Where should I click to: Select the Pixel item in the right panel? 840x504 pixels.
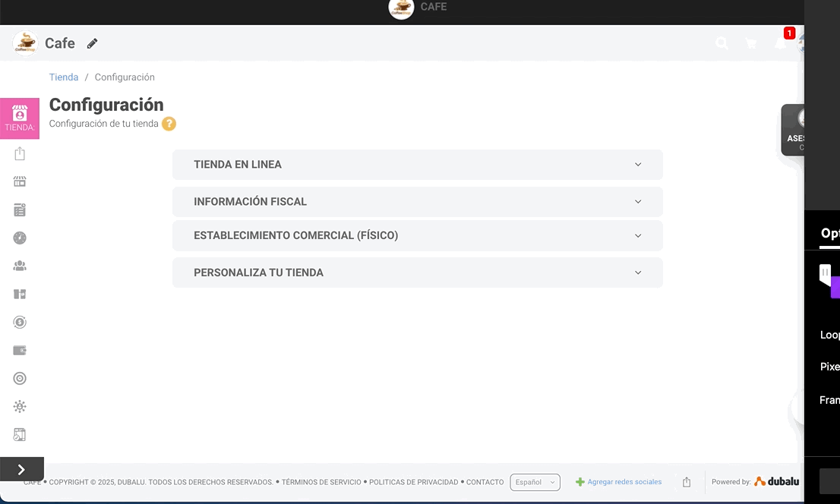(828, 367)
